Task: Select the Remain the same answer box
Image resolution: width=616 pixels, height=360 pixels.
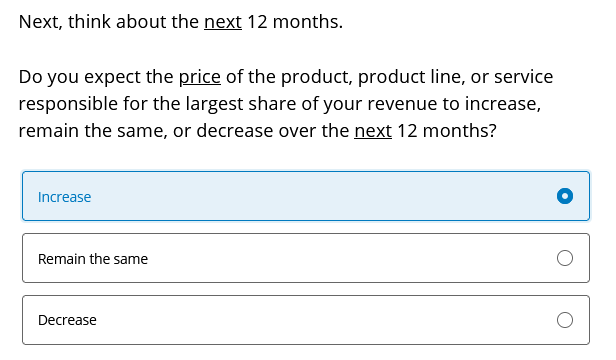Action: [x=306, y=258]
